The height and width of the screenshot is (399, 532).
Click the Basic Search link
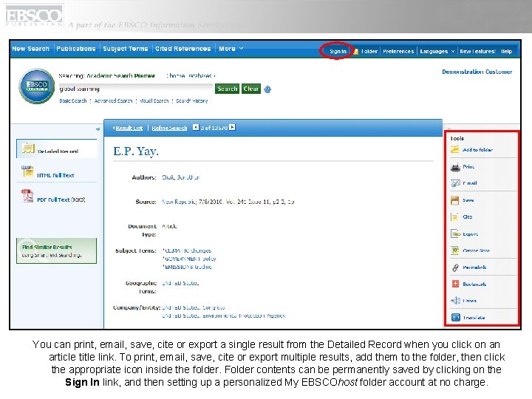73,100
